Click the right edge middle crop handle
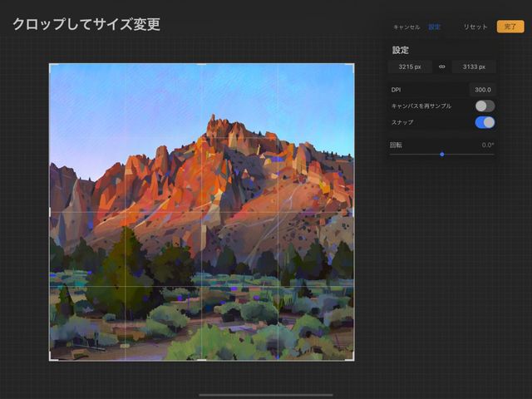Viewport: 532px width, 399px height. click(x=354, y=212)
